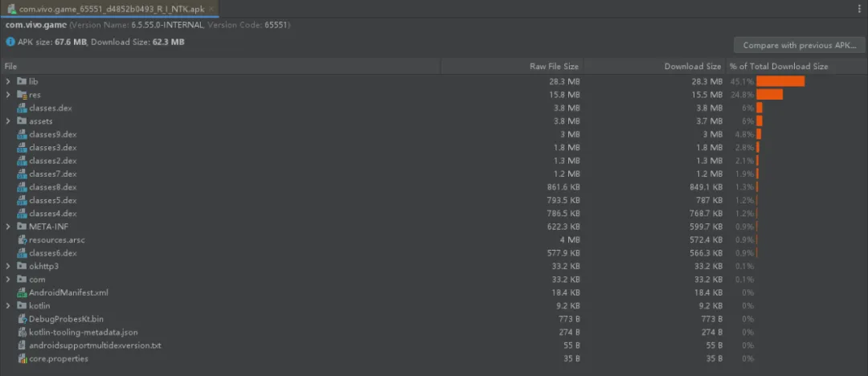
Task: Sort by Raw File Size column header
Action: point(512,67)
